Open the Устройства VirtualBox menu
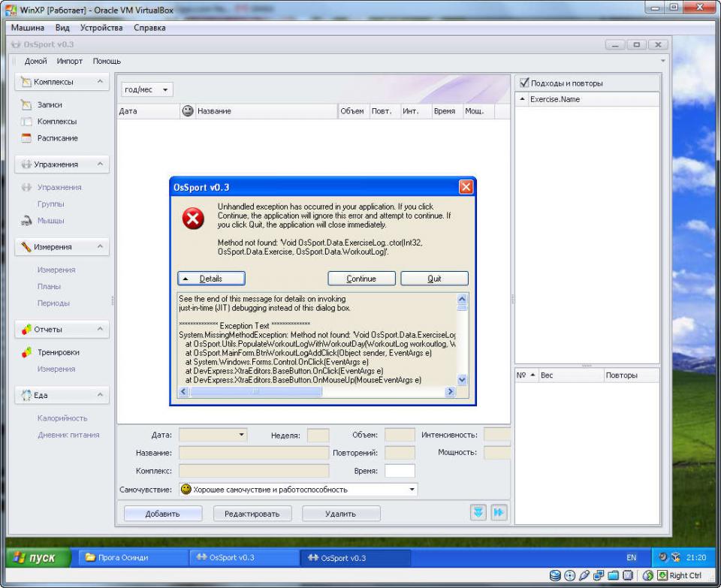The width and height of the screenshot is (721, 588). (101, 28)
